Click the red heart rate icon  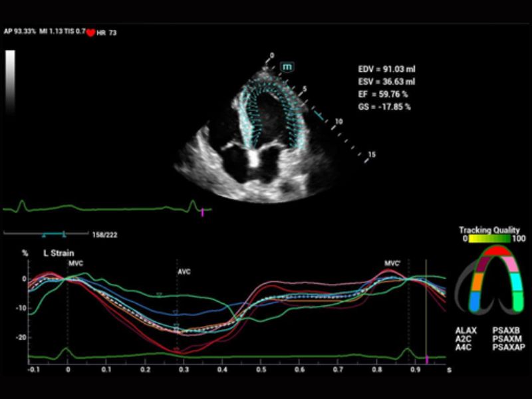coord(90,32)
